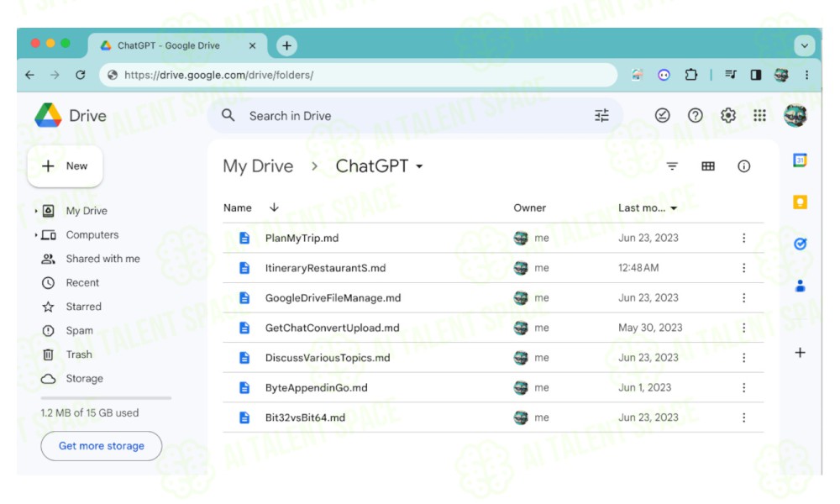Select the ItineraryRestaurantS.md file
The width and height of the screenshot is (840, 504).
point(493,268)
